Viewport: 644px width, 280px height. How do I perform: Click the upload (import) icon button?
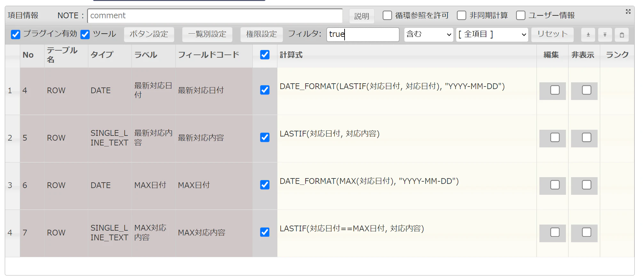pyautogui.click(x=605, y=35)
